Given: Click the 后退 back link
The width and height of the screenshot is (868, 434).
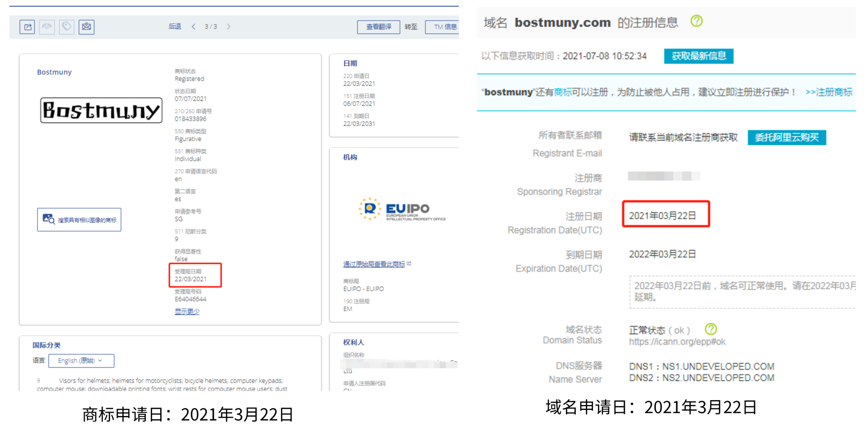Looking at the screenshot, I should (x=175, y=27).
